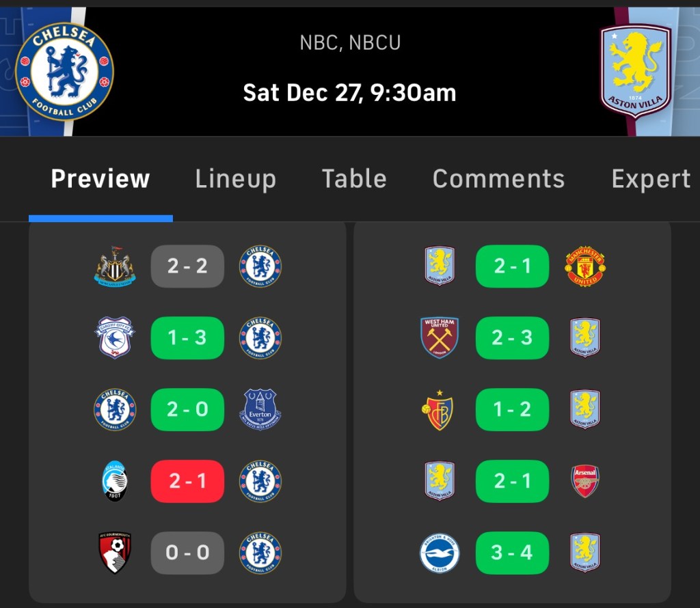Click the Sat Dec 27 kickoff time

349,93
